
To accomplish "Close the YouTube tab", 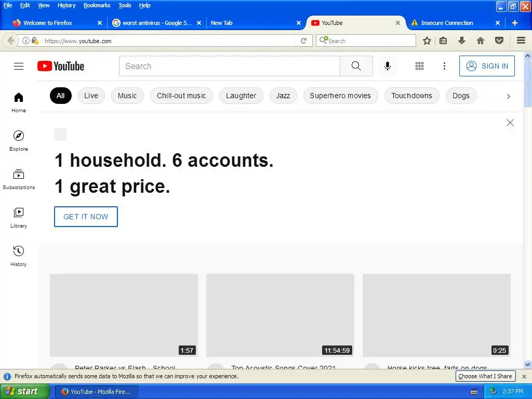I will [x=397, y=23].
